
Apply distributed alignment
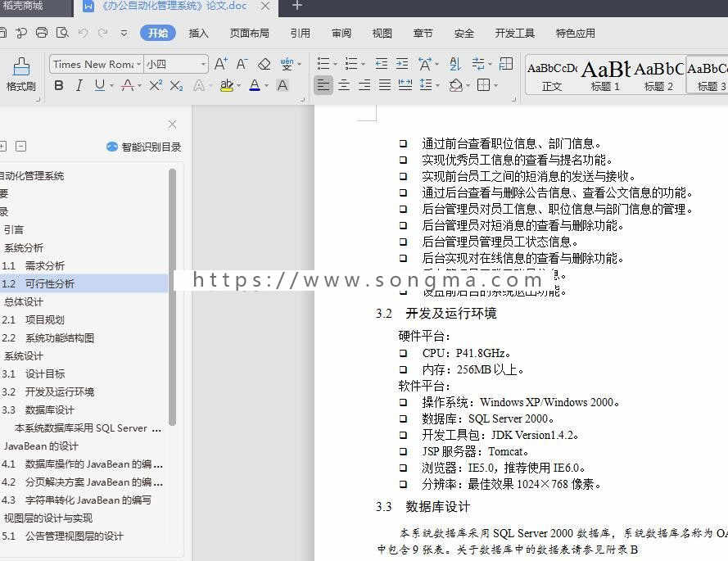(405, 85)
